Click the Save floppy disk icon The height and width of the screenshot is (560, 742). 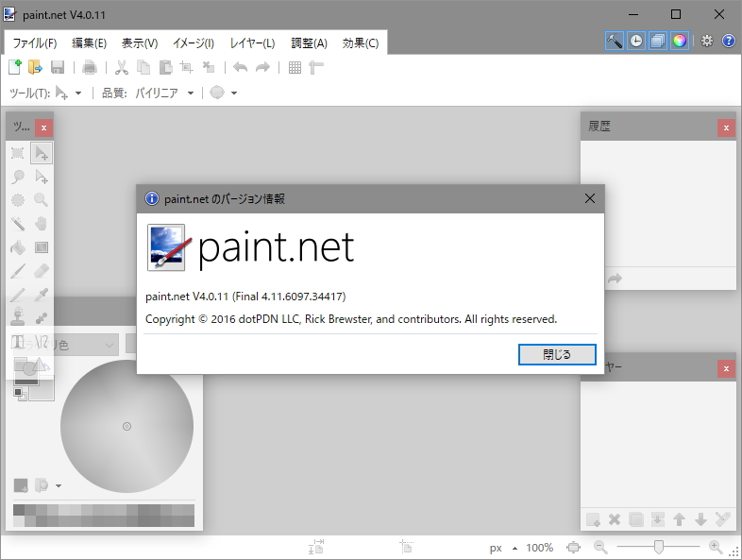[x=58, y=67]
